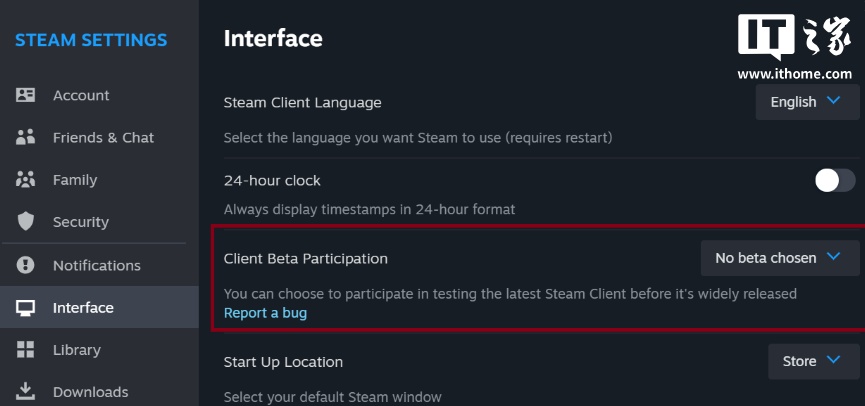
Task: Expand the Client Beta Participation dropdown
Action: [x=779, y=258]
